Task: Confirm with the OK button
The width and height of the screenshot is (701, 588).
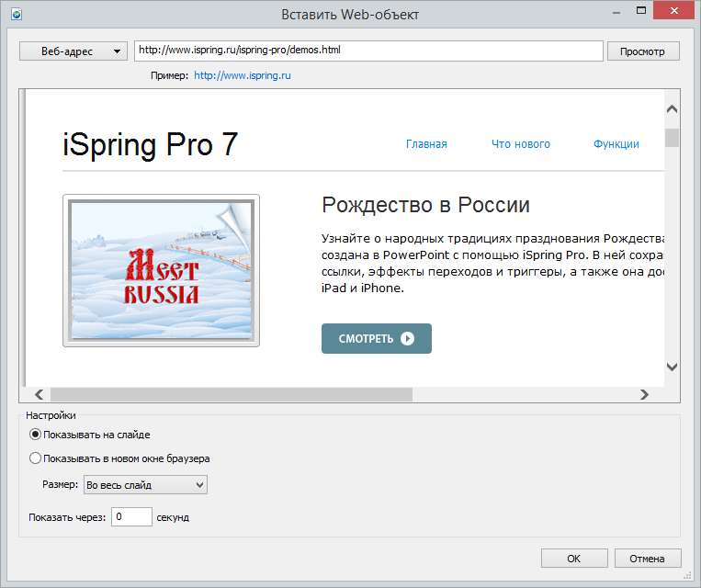Action: point(574,559)
